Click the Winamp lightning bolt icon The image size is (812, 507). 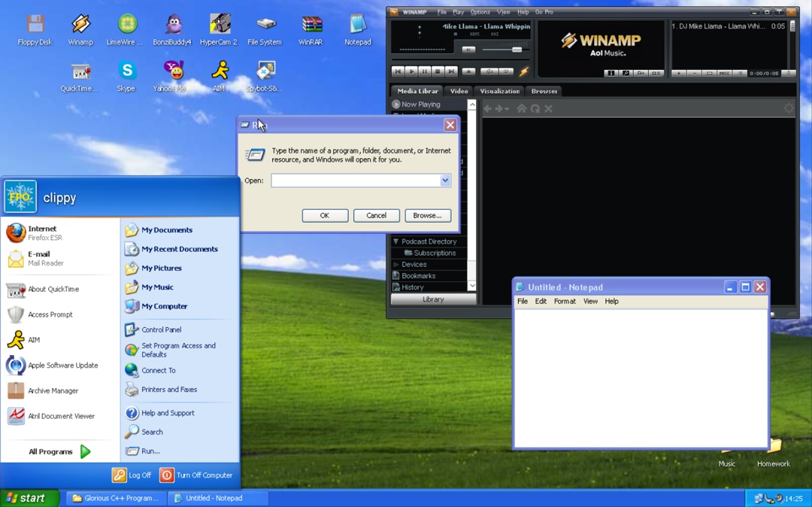click(524, 71)
